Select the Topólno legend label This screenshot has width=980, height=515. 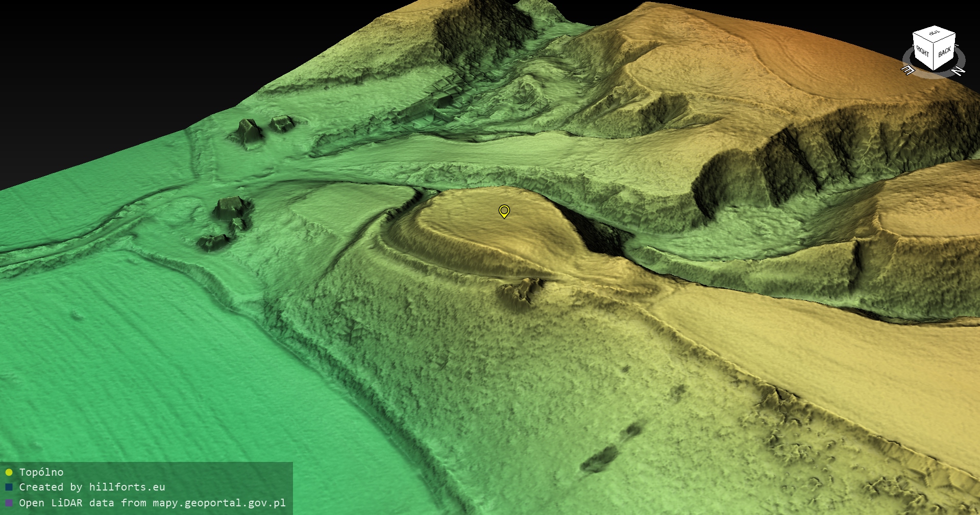[x=41, y=472]
